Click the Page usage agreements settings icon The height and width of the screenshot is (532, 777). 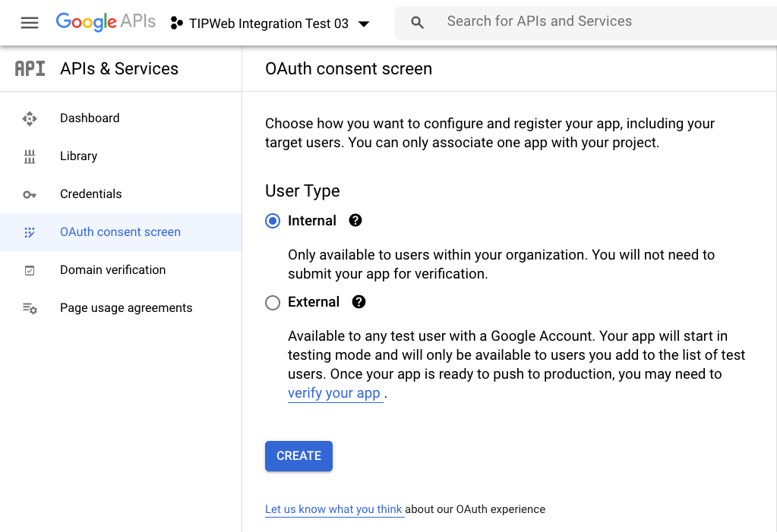(x=29, y=308)
